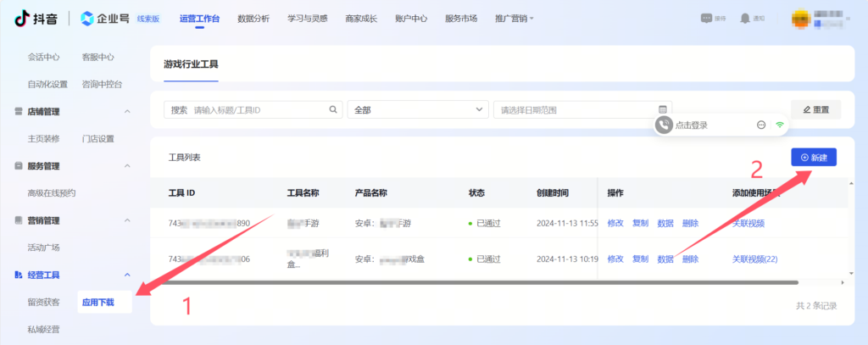Open 咨询中控台 in sidebar
Viewport: 868px width, 345px height.
click(102, 84)
